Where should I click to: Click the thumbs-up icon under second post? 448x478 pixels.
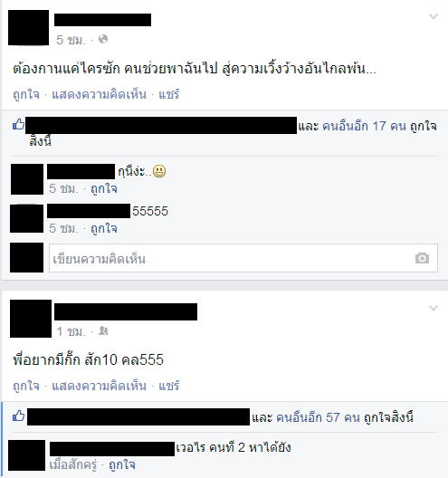(18, 416)
